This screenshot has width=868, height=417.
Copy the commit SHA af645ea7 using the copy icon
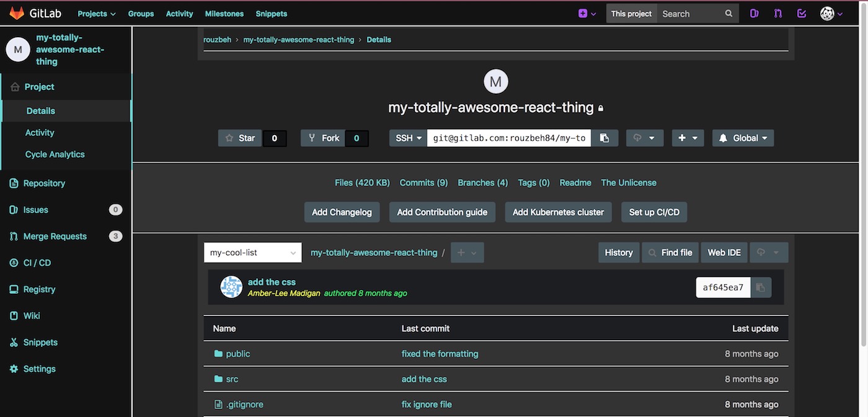click(761, 287)
